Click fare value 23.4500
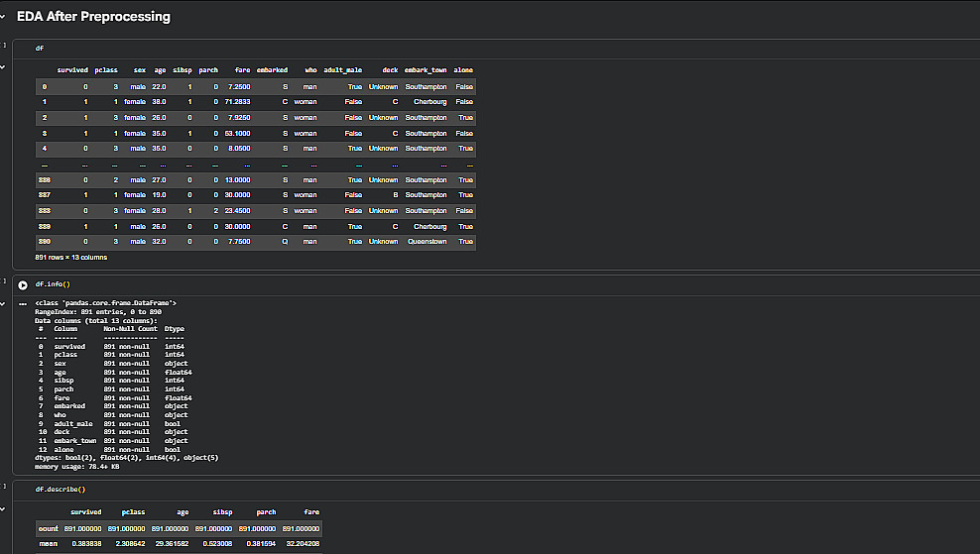The height and width of the screenshot is (554, 980). 237,211
